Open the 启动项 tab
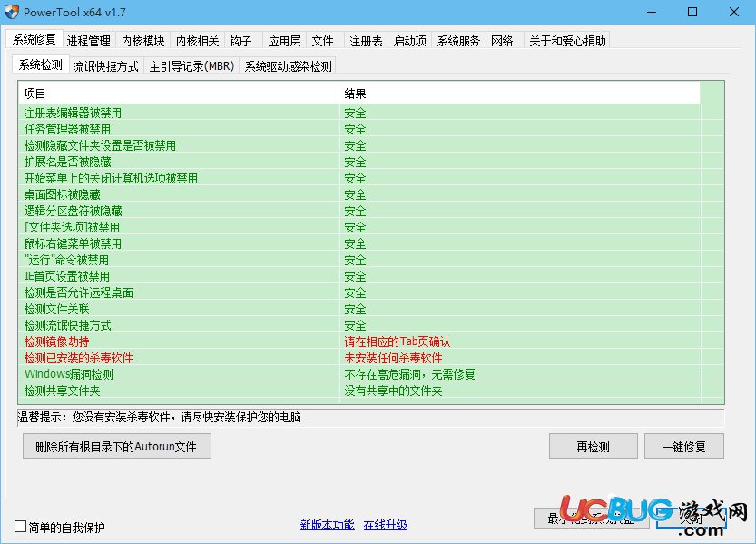Image resolution: width=756 pixels, height=544 pixels. [410, 41]
